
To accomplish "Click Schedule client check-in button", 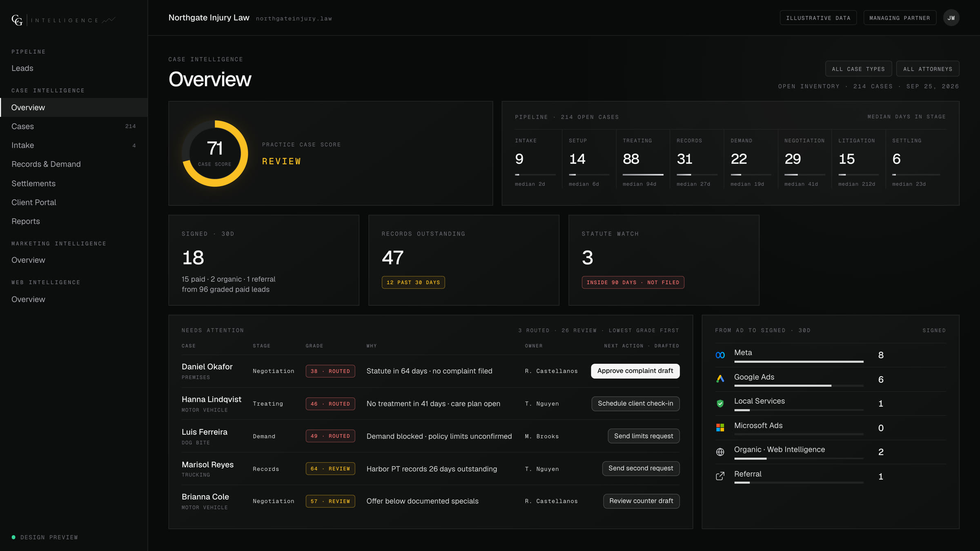I will (x=635, y=403).
